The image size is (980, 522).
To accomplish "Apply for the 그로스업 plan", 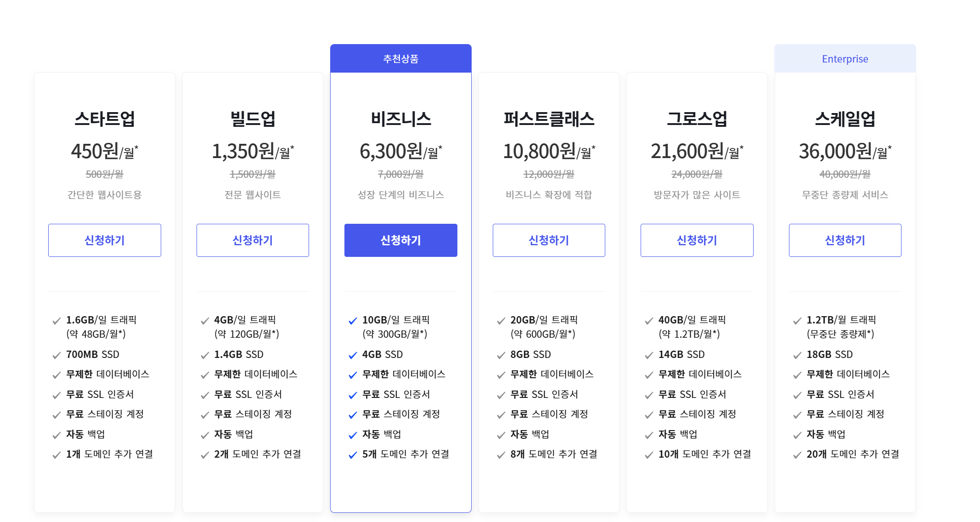I will coord(697,240).
